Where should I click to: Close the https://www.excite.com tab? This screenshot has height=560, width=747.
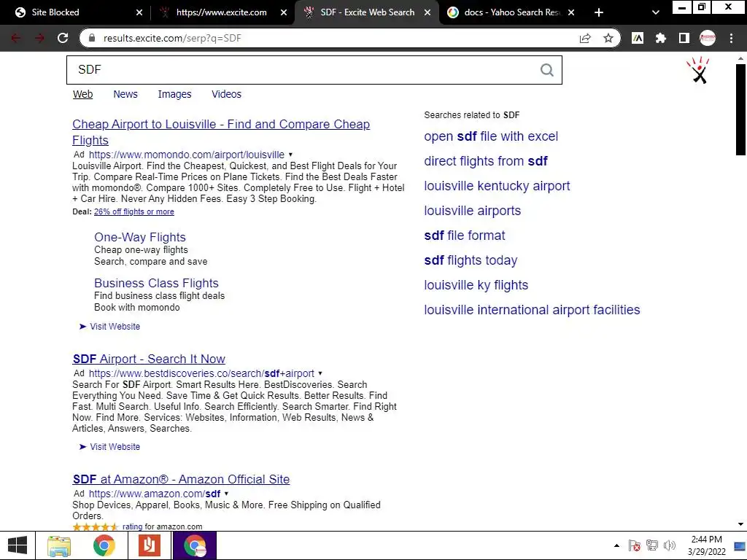pos(284,12)
